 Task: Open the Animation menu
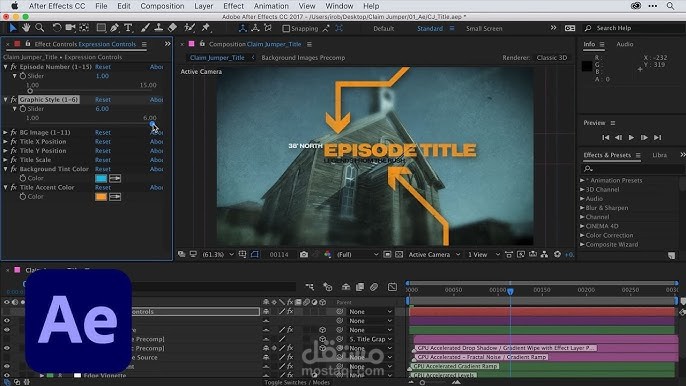(271, 6)
